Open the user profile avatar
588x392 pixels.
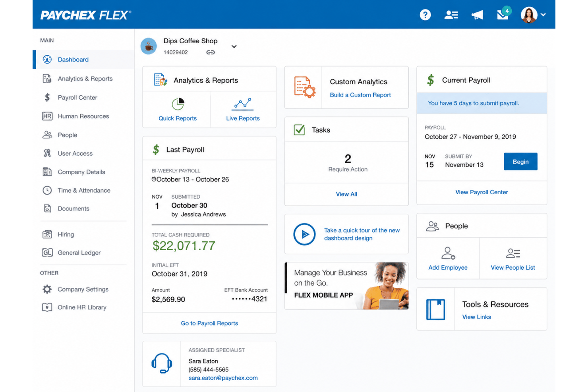point(529,15)
